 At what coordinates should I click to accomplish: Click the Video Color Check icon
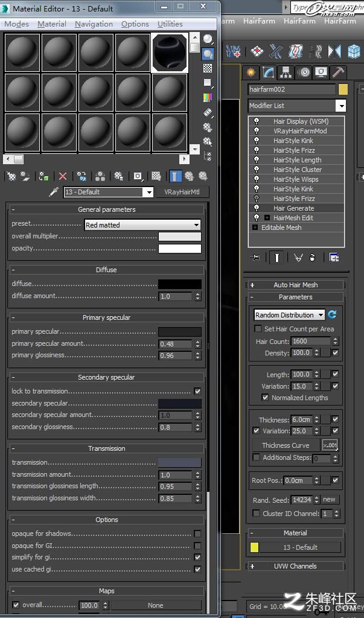[208, 97]
